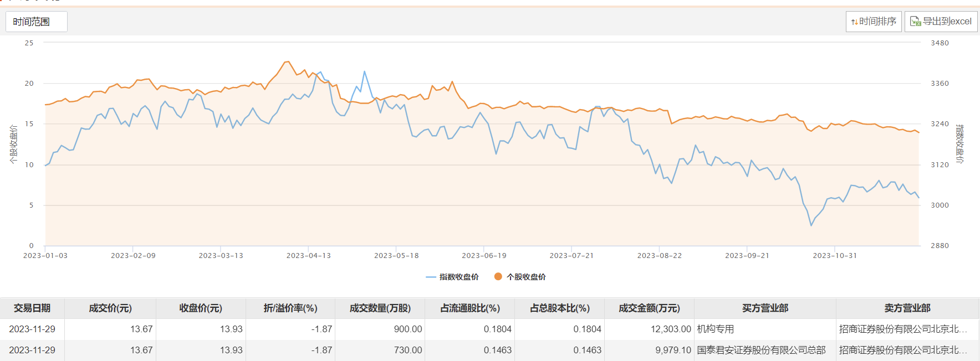This screenshot has width=980, height=361.
Task: Click the 2023-04-13 date on chart axis
Action: tap(308, 255)
